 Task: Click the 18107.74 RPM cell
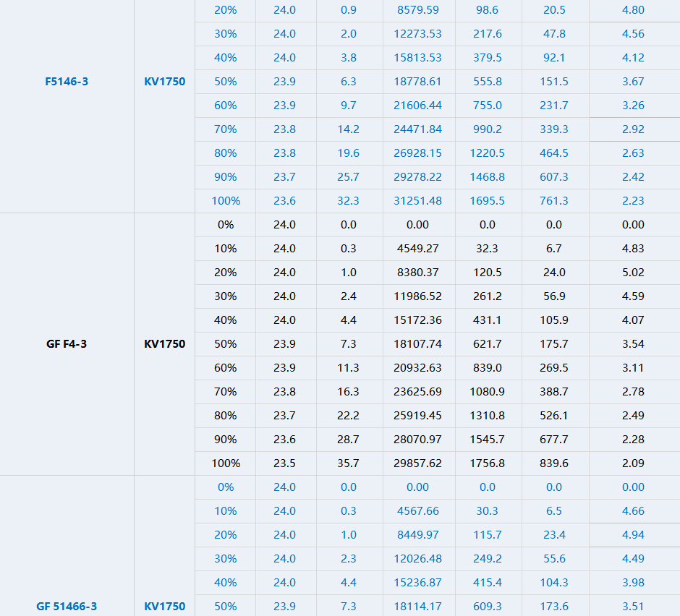pyautogui.click(x=417, y=344)
